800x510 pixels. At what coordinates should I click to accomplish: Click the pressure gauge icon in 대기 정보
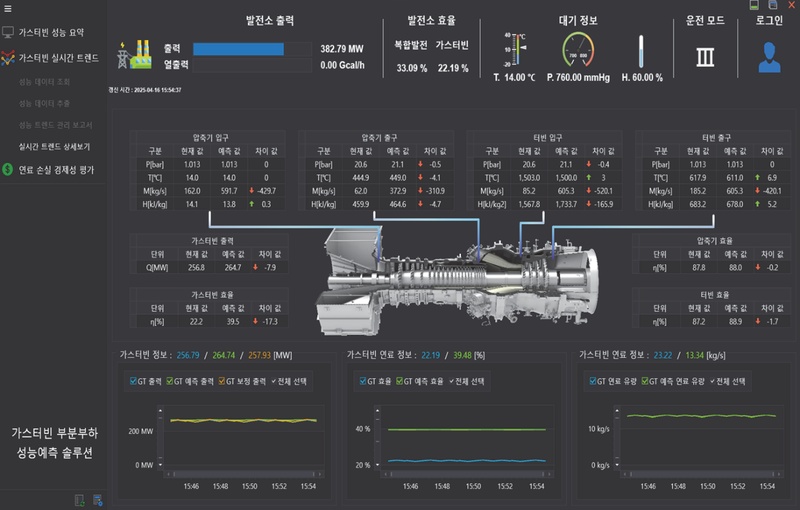[578, 50]
